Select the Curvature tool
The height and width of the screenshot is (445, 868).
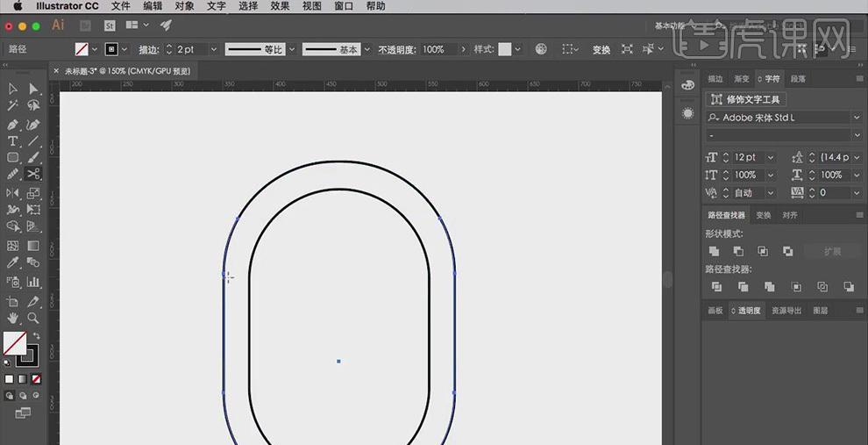click(33, 125)
